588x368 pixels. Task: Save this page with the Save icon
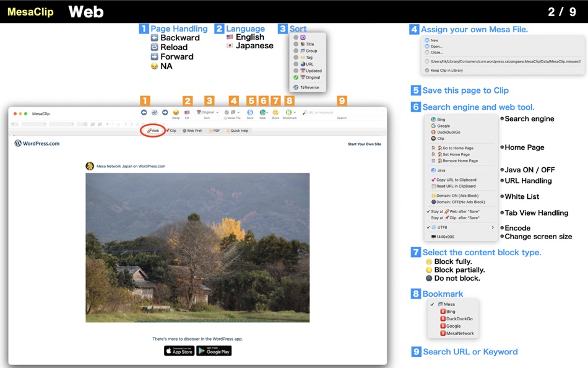coord(250,112)
